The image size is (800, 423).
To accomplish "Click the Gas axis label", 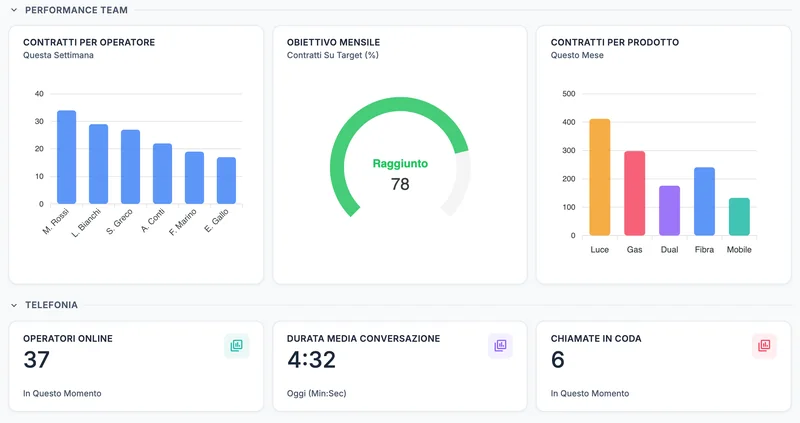I will (635, 250).
